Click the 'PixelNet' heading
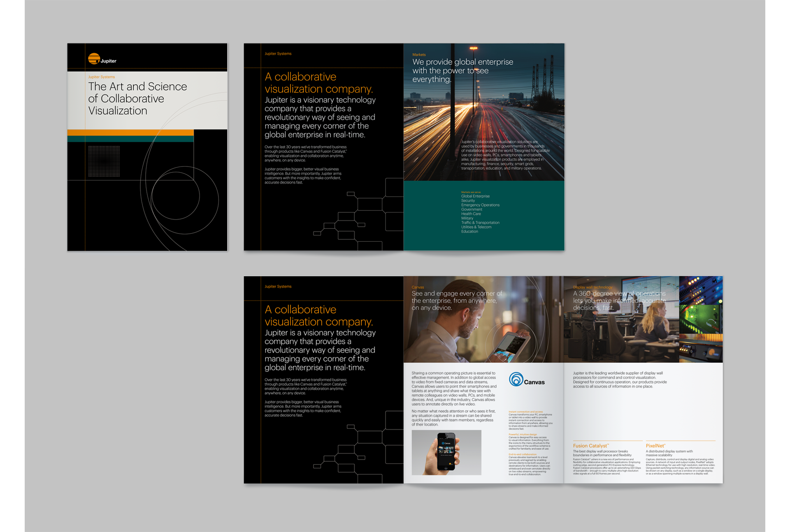 (x=655, y=446)
